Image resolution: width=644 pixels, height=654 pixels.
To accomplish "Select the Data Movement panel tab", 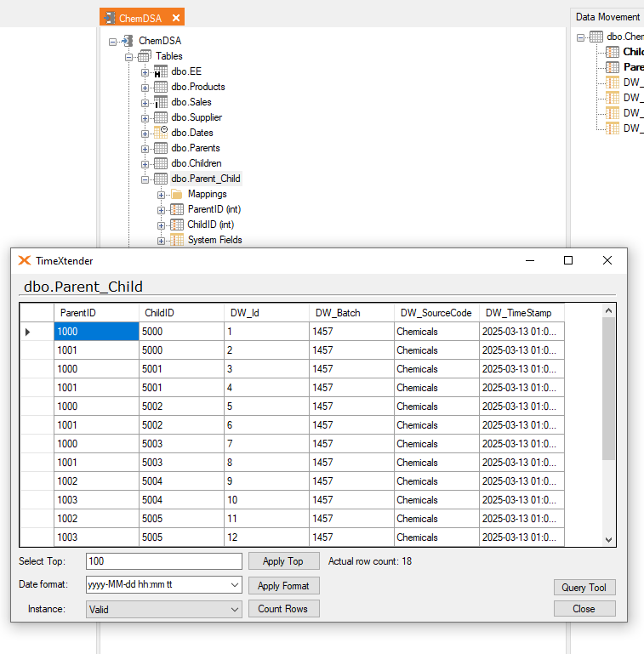I will coord(607,17).
